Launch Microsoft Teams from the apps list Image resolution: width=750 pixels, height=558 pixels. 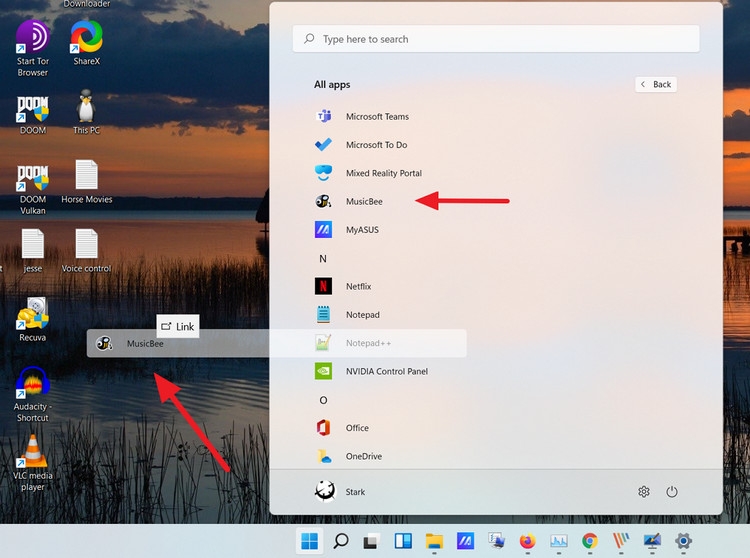point(376,116)
